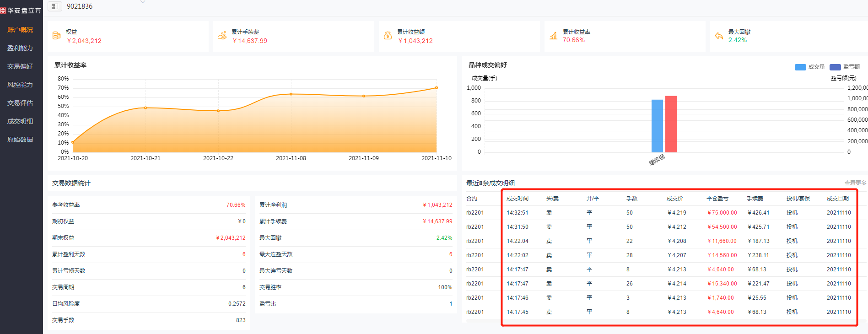The image size is (868, 334).
Task: Click the 日均风险度 value 0.2572
Action: pyautogui.click(x=237, y=304)
